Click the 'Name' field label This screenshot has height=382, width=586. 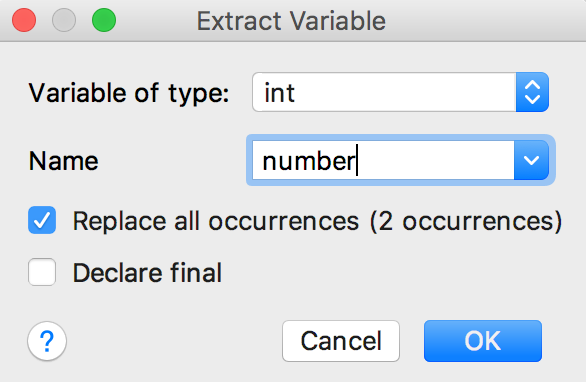[x=64, y=161]
